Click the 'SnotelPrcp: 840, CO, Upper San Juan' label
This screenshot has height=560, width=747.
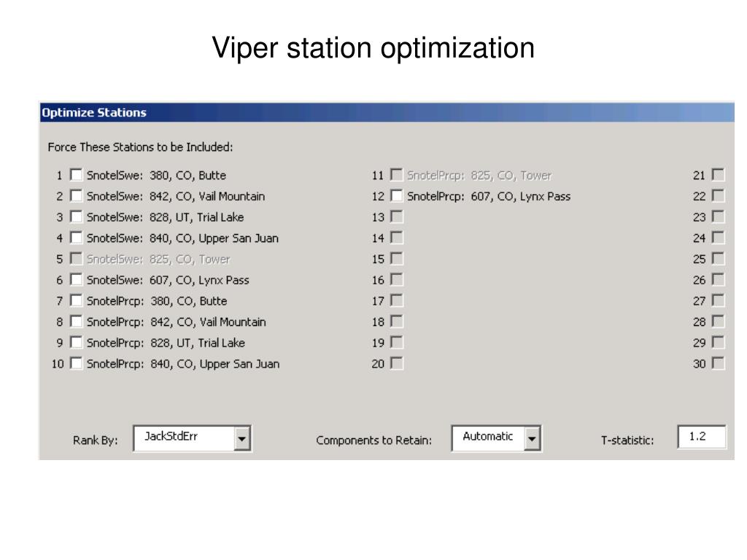183,364
